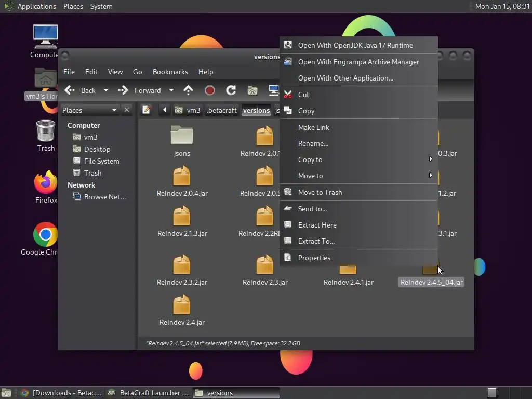Click the Computer desktop icon

(x=46, y=36)
